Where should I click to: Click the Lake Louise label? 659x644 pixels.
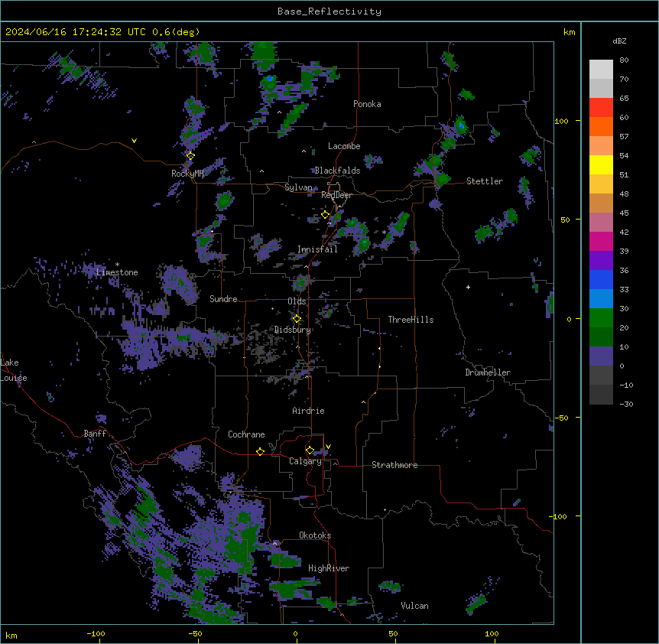14,370
